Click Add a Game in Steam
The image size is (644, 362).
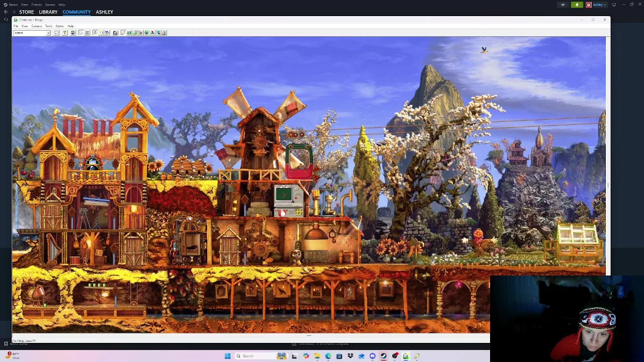click(x=16, y=343)
